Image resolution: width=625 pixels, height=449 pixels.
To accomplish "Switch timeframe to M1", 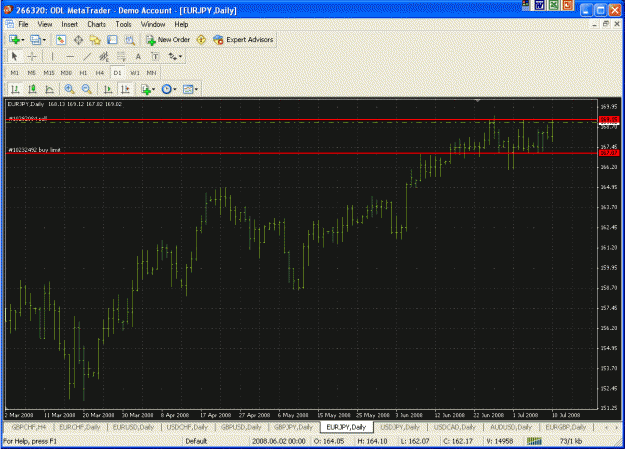I will pos(15,73).
